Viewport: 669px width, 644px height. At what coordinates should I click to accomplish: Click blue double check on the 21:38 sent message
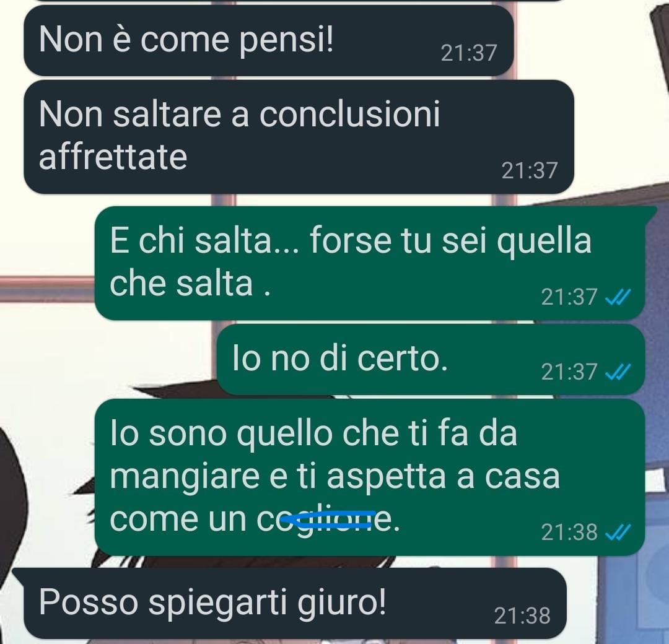[618, 533]
